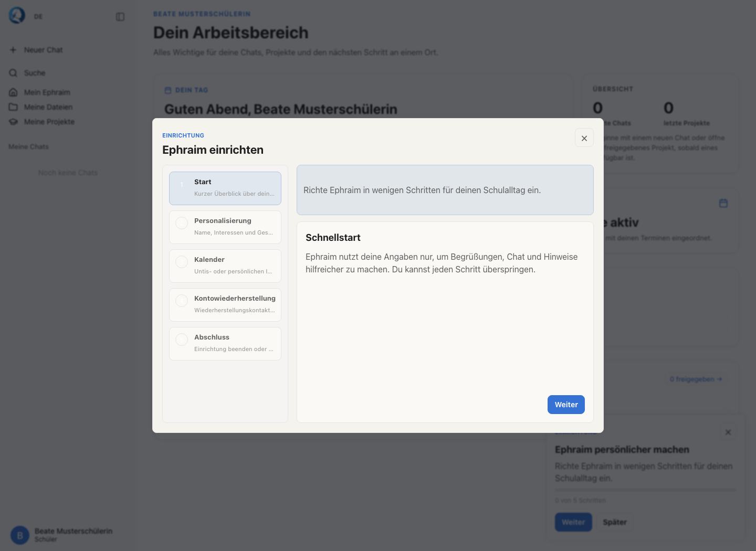This screenshot has width=756, height=551.
Task: Click the ÜBERSICHT label
Action: (x=613, y=89)
